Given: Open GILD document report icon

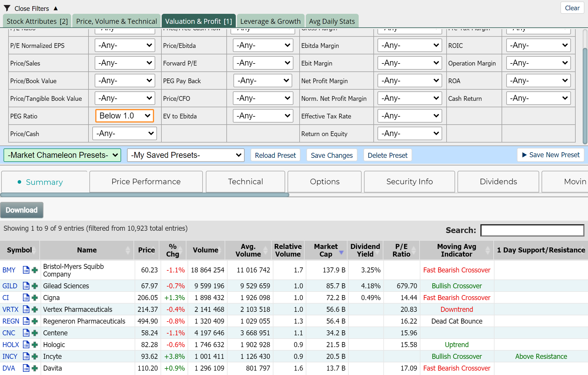Looking at the screenshot, I should click(x=26, y=286).
